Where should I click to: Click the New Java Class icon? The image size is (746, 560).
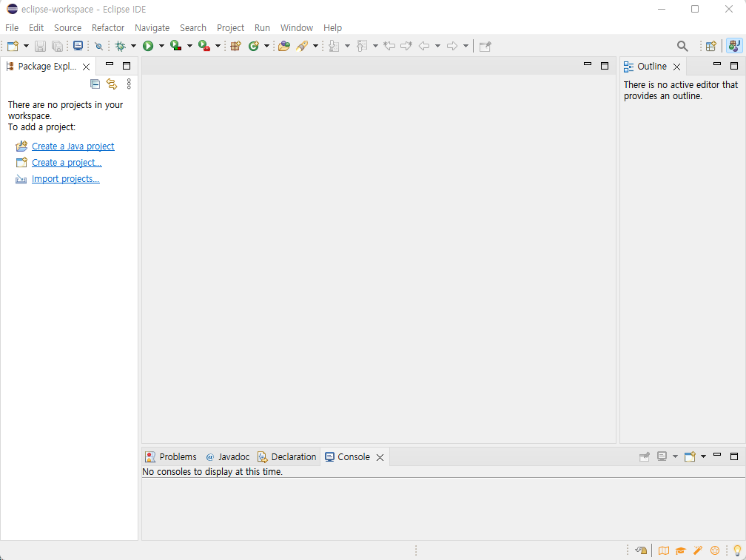coord(254,46)
